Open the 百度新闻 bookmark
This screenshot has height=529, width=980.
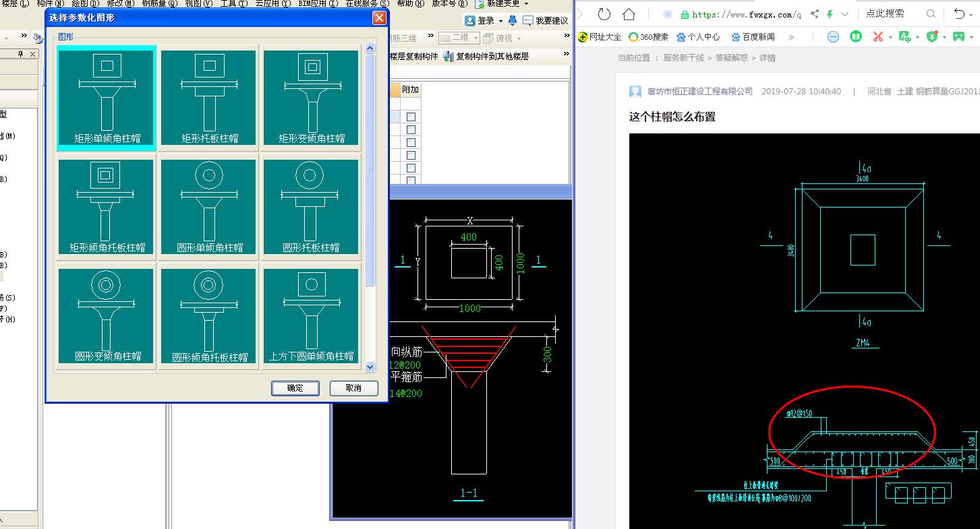tap(753, 37)
